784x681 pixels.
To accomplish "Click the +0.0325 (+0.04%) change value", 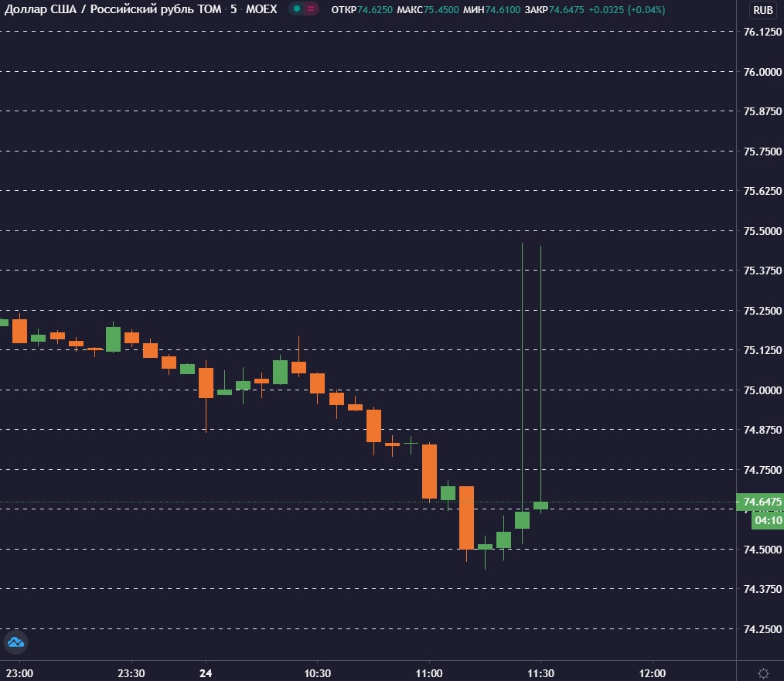I will tap(627, 10).
